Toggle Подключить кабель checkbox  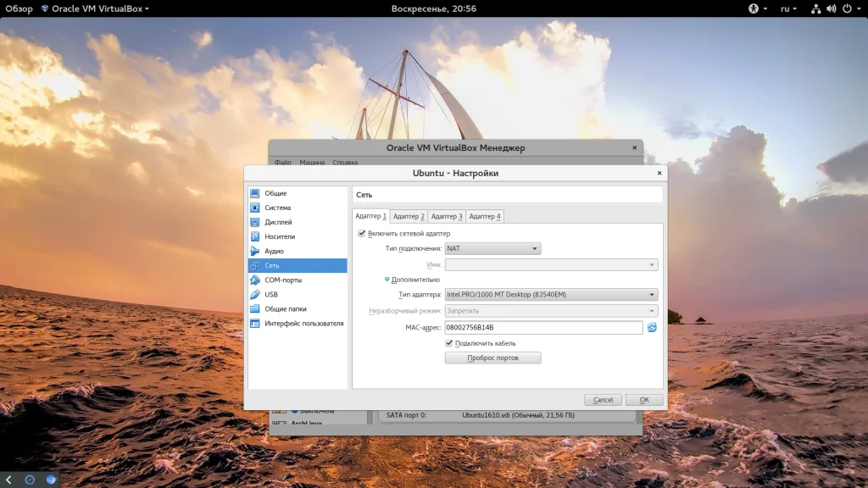[449, 343]
